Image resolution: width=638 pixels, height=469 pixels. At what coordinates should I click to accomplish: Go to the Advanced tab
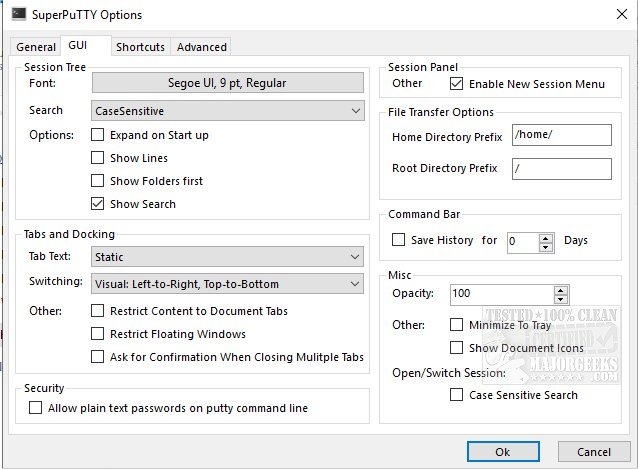[x=202, y=47]
